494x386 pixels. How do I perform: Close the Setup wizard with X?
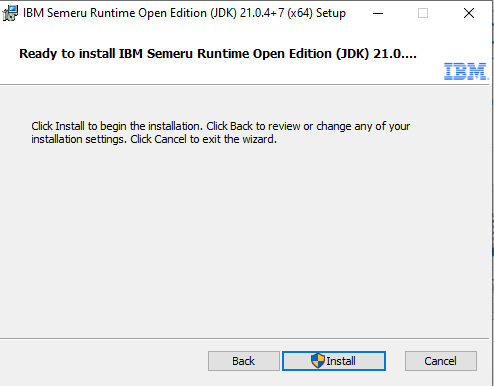click(469, 13)
